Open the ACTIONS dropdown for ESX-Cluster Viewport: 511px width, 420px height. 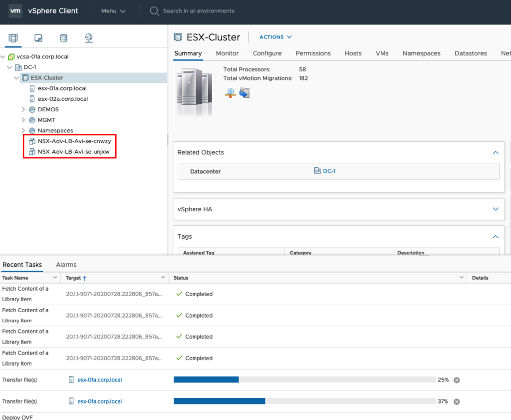(275, 37)
